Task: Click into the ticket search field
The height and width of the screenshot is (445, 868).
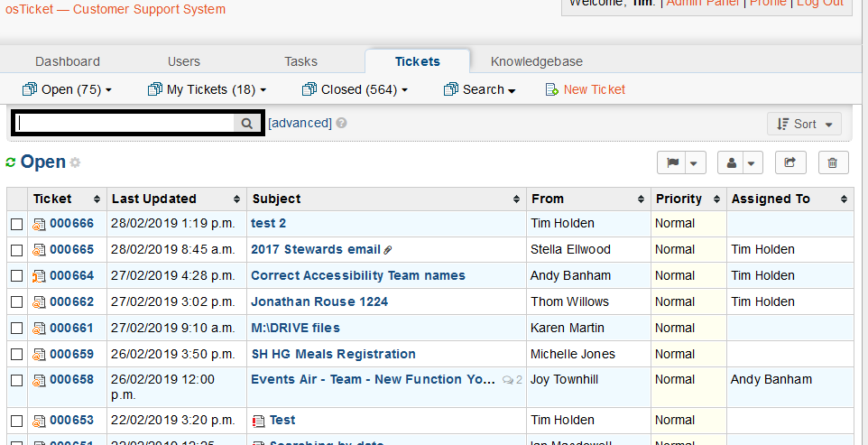Action: click(x=125, y=124)
